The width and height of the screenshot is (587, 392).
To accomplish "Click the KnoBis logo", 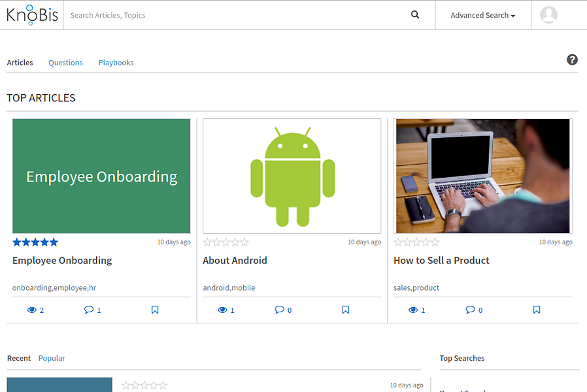I will [x=32, y=15].
